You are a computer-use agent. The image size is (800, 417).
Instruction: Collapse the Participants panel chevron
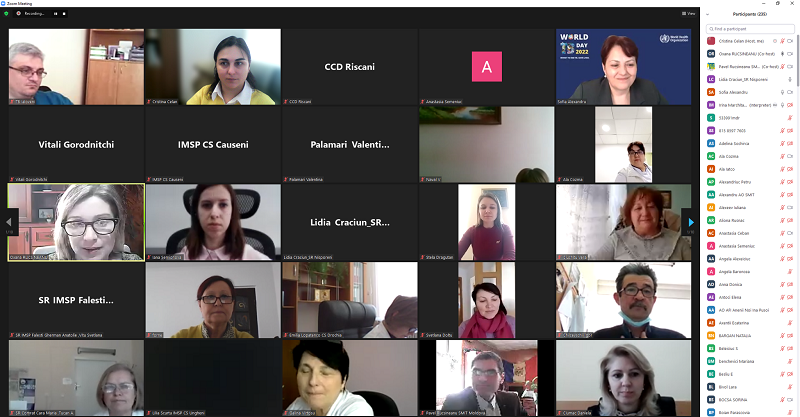click(x=707, y=14)
